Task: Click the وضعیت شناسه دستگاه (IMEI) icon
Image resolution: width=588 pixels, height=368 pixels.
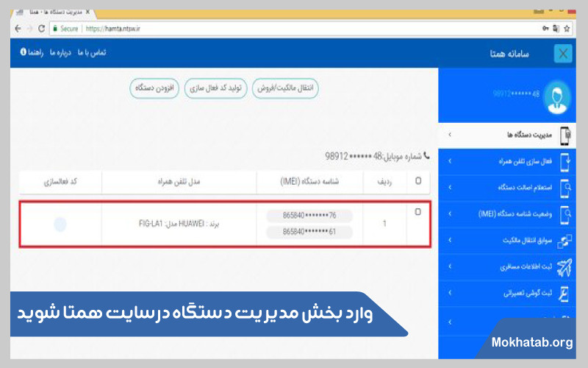Action: [565, 215]
